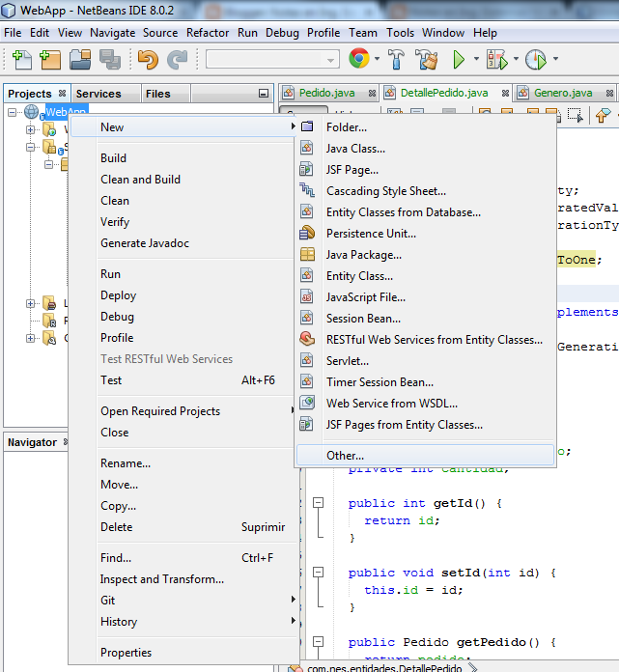The width and height of the screenshot is (619, 672).
Task: Select the Genero.java editor tab
Action: [563, 93]
